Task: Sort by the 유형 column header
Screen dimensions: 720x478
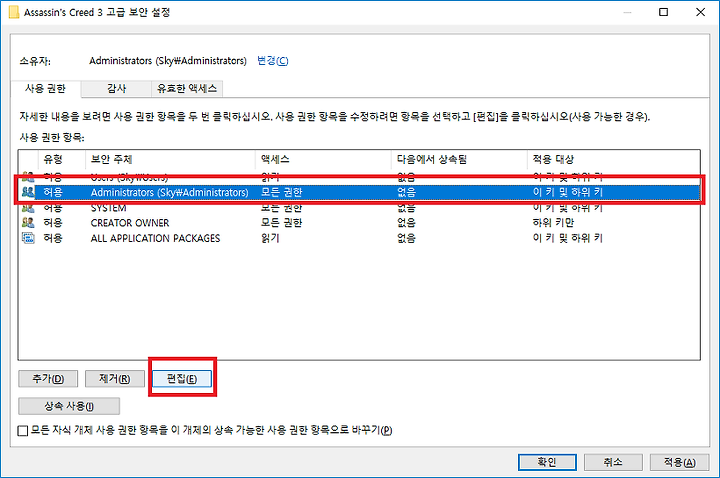Action: tap(62, 159)
